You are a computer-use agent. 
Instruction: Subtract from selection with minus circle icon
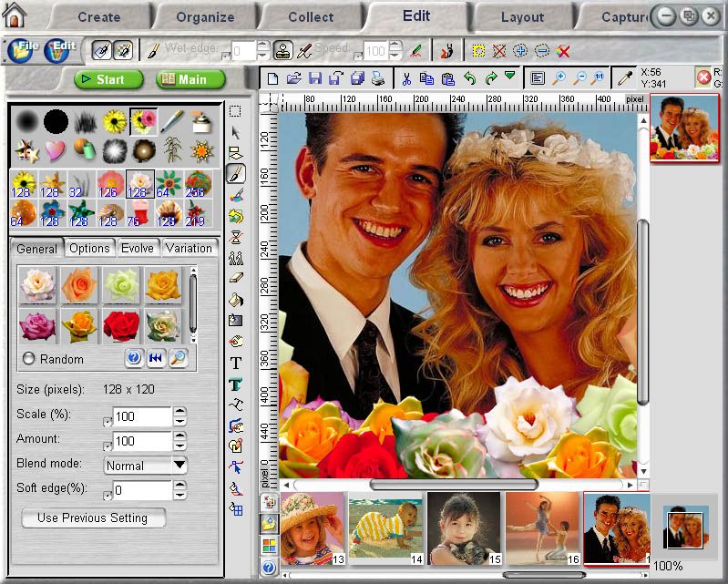542,51
